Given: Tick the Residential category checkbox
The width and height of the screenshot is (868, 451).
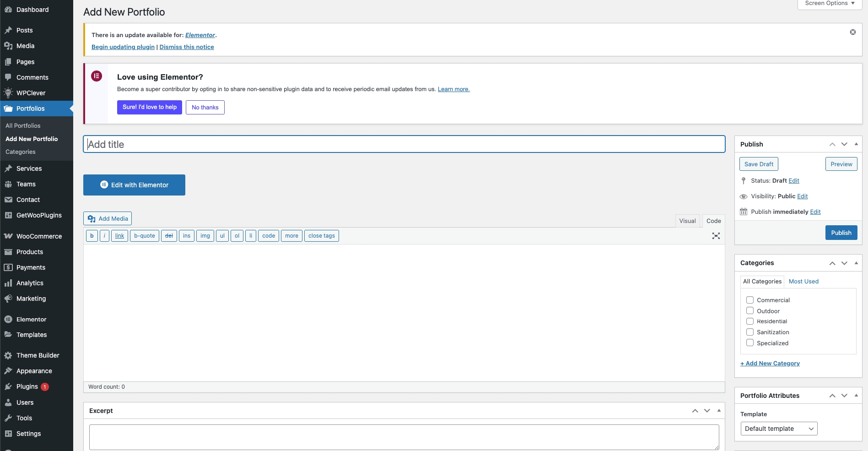Looking at the screenshot, I should tap(750, 321).
